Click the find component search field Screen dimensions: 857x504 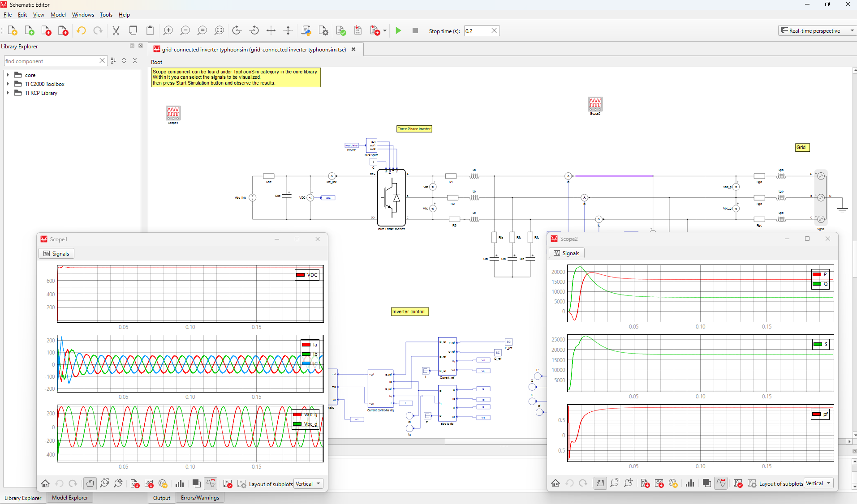pyautogui.click(x=51, y=61)
